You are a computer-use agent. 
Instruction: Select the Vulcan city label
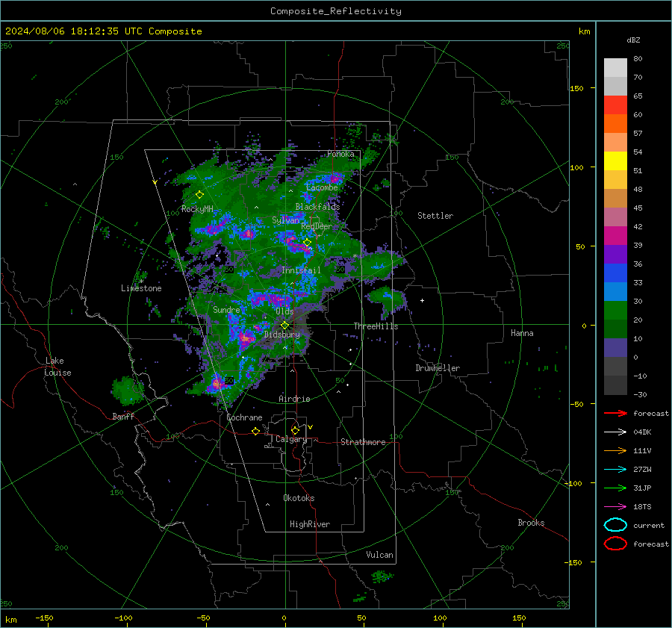379,555
